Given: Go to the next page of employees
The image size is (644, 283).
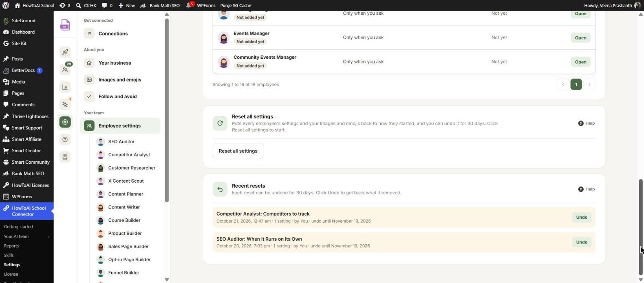Looking at the screenshot, I should coord(589,84).
